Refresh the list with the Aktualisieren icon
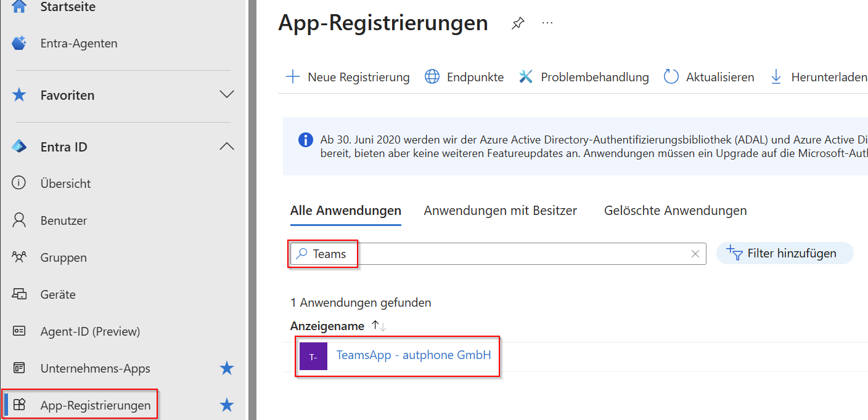The image size is (868, 420). [x=671, y=76]
